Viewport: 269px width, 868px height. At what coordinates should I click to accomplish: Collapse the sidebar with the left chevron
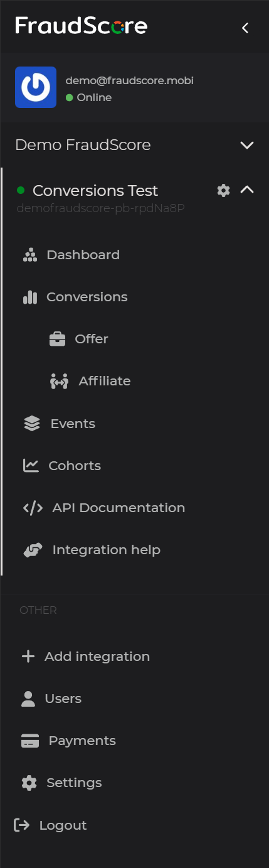point(245,28)
